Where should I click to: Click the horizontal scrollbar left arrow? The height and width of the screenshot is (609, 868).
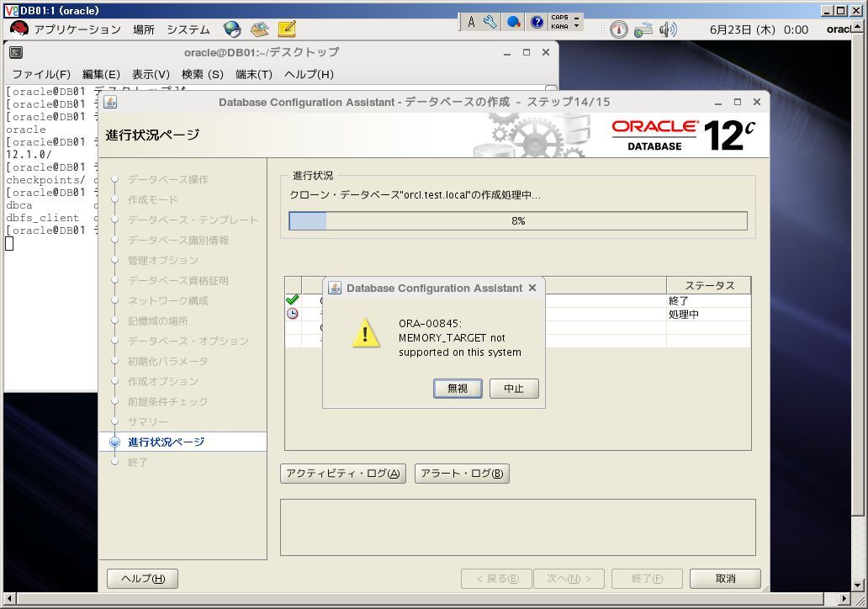coord(8,598)
